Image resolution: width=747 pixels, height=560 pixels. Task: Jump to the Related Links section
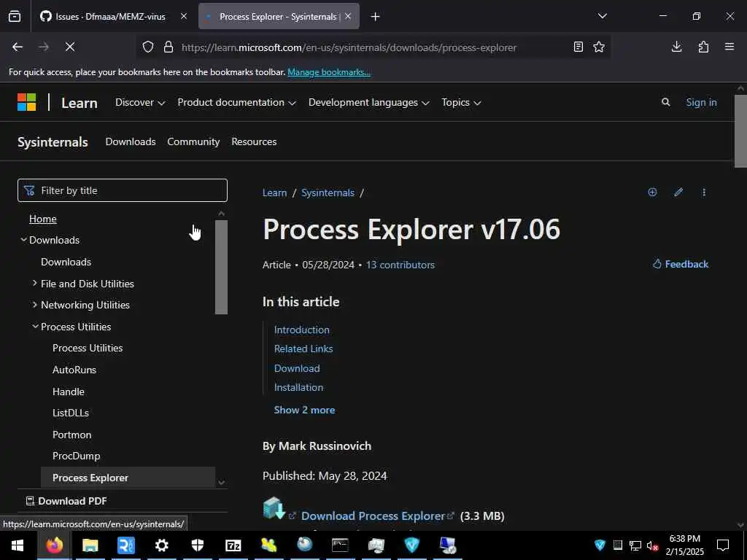(303, 349)
